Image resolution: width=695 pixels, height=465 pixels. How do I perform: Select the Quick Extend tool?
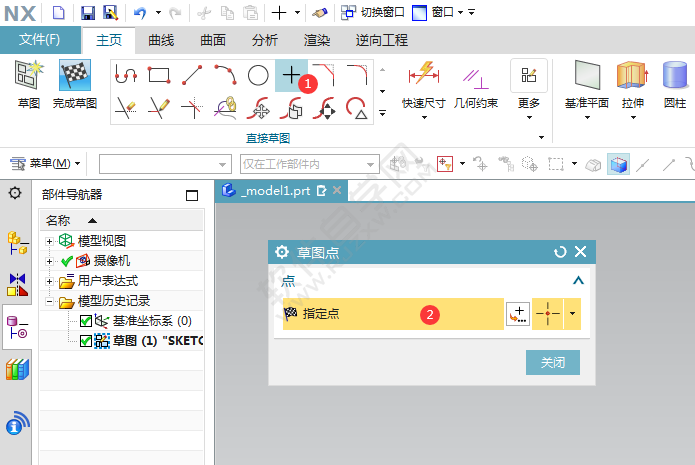159,108
